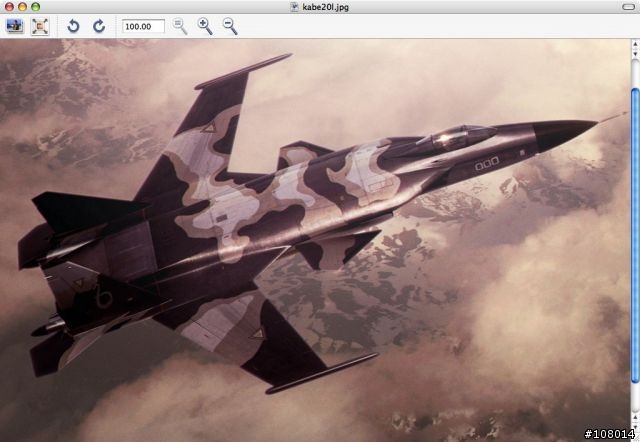Click the slideshow picture icon in toolbar
Screen dimensions: 640x442
click(15, 26)
